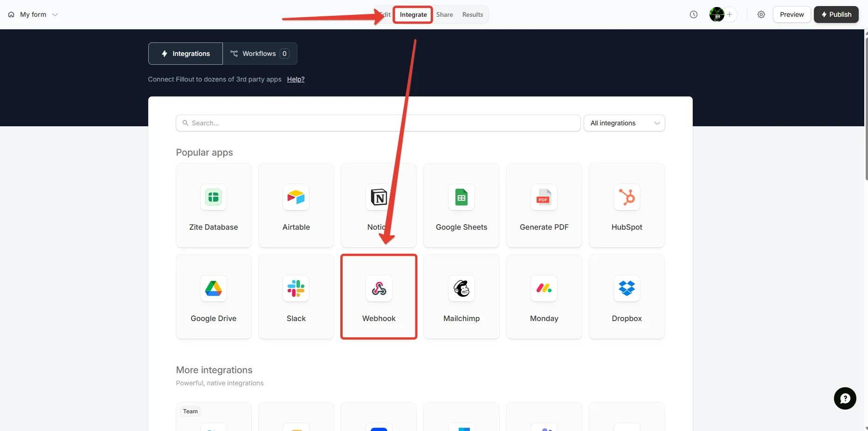Open the help chat bubble
This screenshot has height=431, width=868.
tap(845, 398)
